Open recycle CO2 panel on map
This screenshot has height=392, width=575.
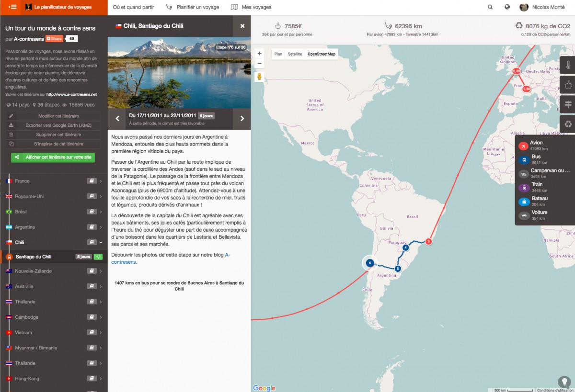tap(568, 124)
